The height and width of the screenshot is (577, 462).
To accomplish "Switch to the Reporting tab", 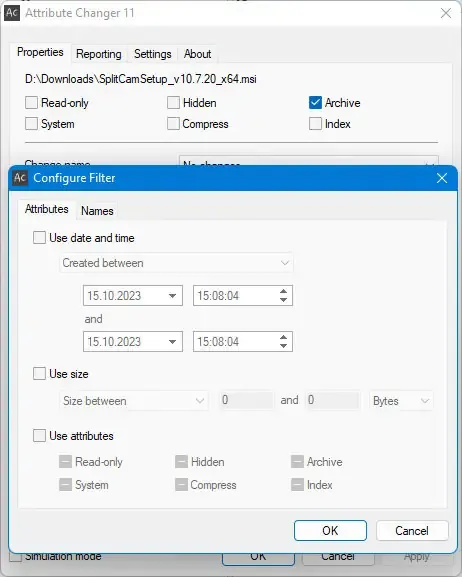I will pyautogui.click(x=99, y=54).
